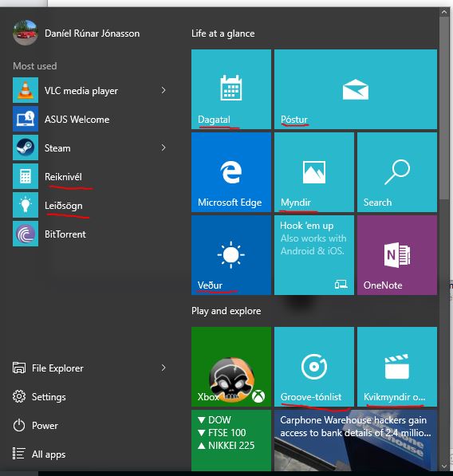Click the user account picture
Screen dimensions: 453x476
tap(26, 33)
